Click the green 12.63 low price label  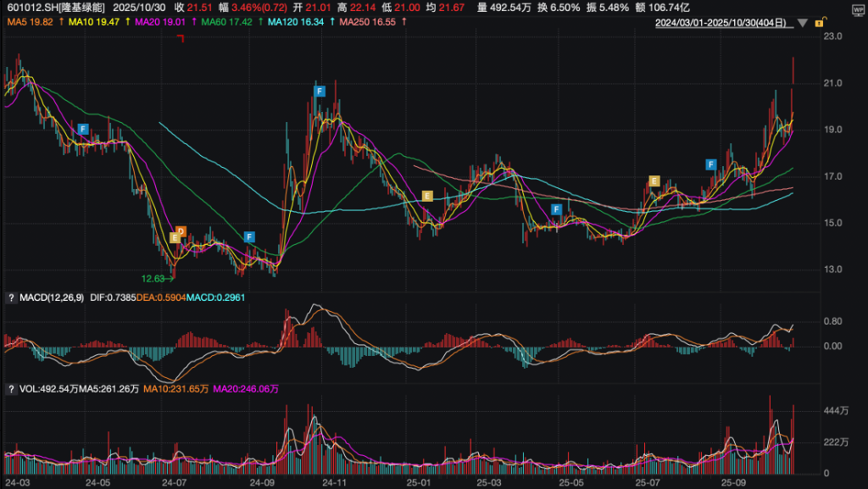pyautogui.click(x=153, y=279)
